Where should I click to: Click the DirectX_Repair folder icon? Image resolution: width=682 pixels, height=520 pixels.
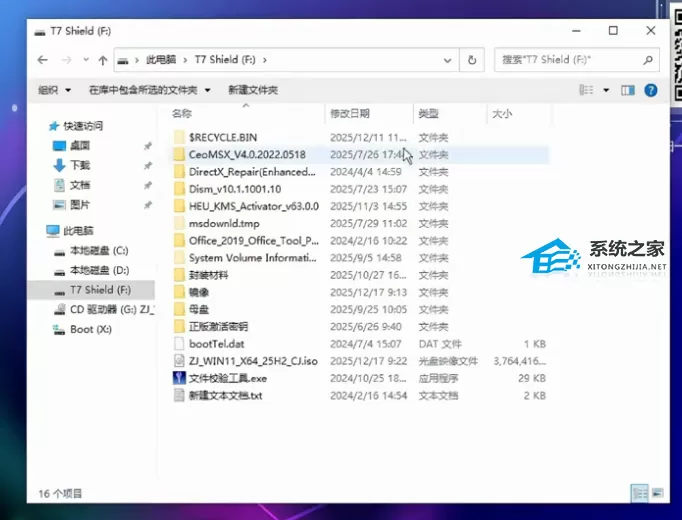tap(179, 172)
